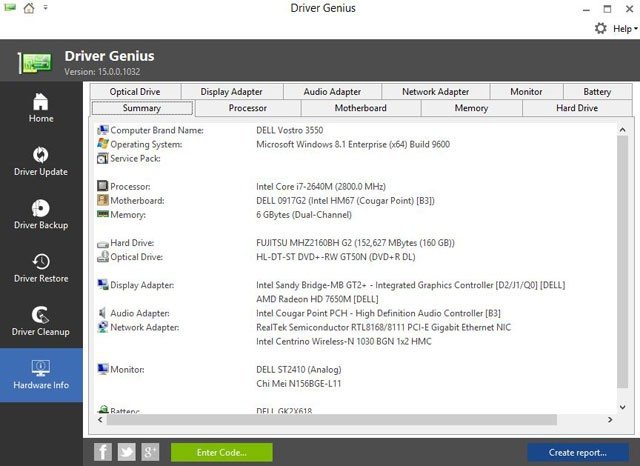Click the Create report button
This screenshot has height=466, width=640.
578,453
